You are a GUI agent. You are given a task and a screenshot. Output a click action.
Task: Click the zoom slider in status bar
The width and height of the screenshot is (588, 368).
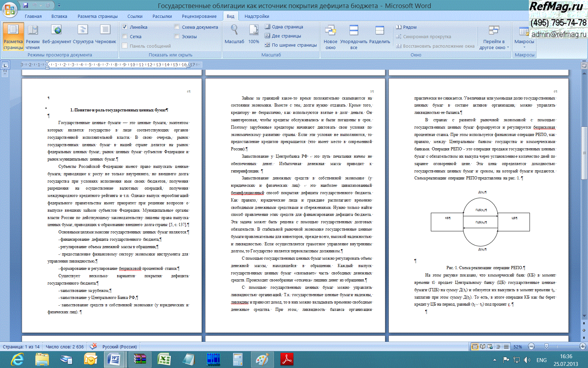pos(546,346)
